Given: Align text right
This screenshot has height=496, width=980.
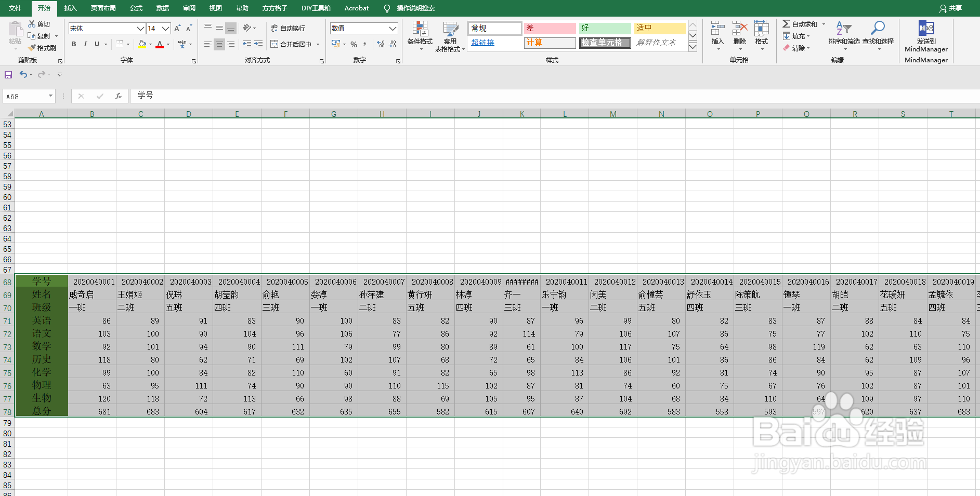Looking at the screenshot, I should click(x=231, y=44).
